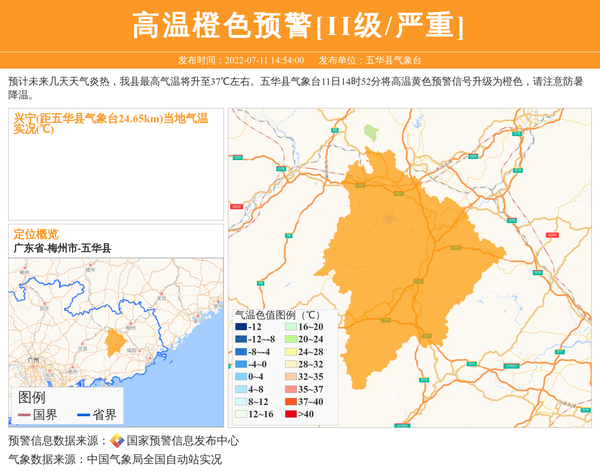Select the 16~20 light green legend swatch
The width and height of the screenshot is (600, 471).
[x=290, y=327]
